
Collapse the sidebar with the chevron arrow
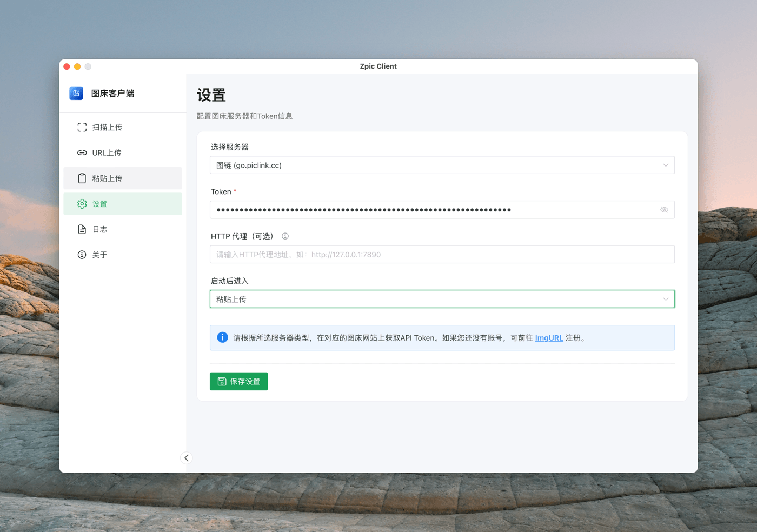pos(186,457)
